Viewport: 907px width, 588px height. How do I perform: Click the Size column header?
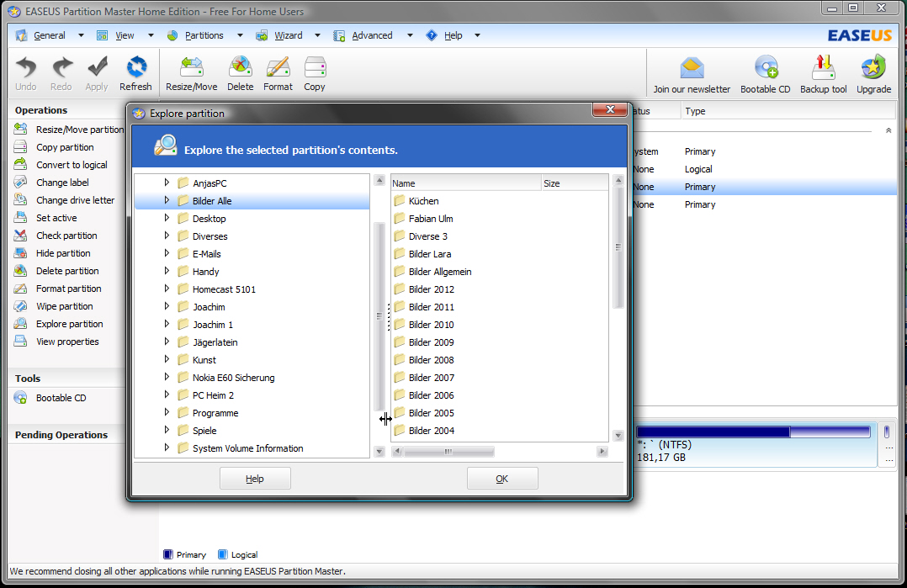pos(575,183)
